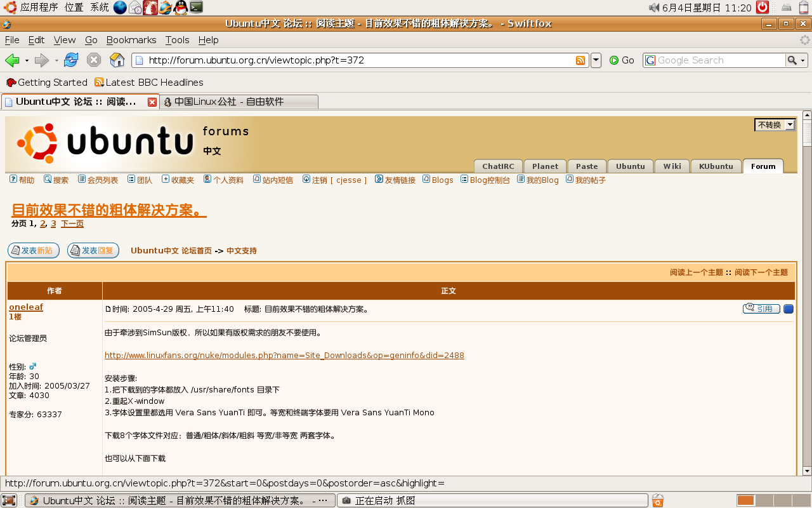
Task: Open the ChatIRC site tab
Action: coord(498,166)
